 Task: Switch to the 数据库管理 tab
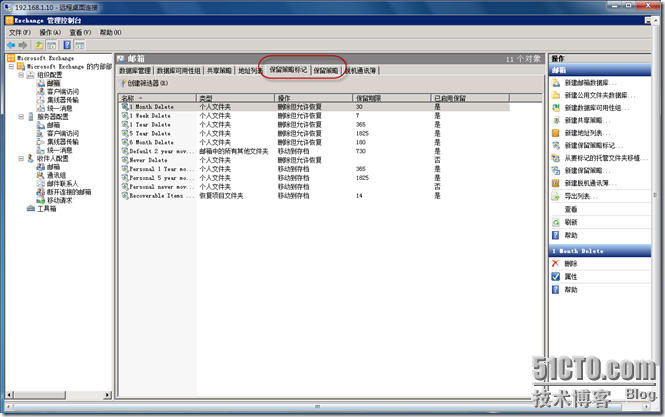135,70
